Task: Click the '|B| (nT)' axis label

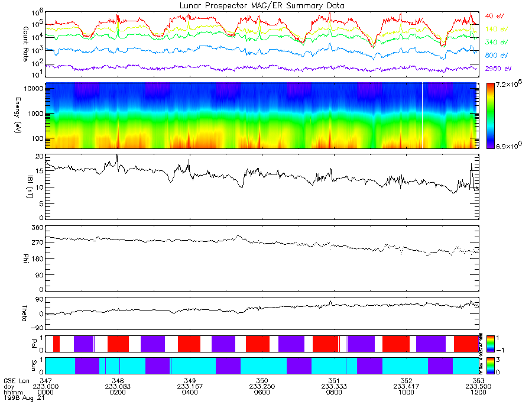Action: (x=30, y=187)
